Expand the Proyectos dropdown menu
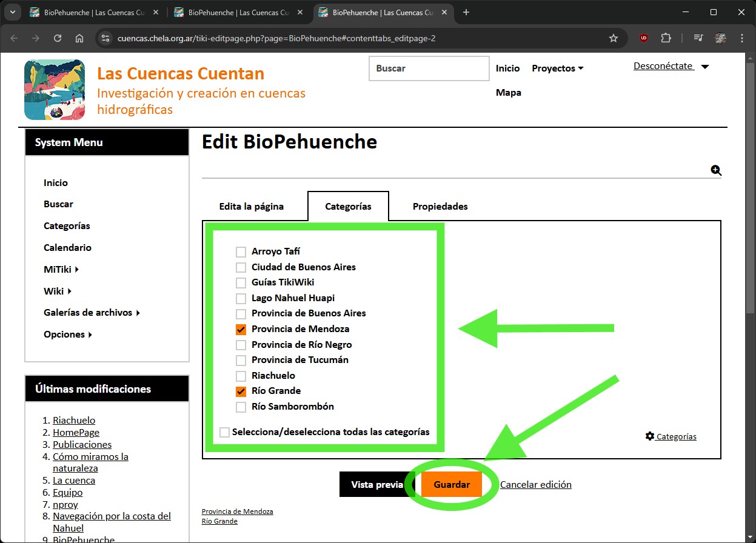This screenshot has height=543, width=756. click(x=557, y=68)
